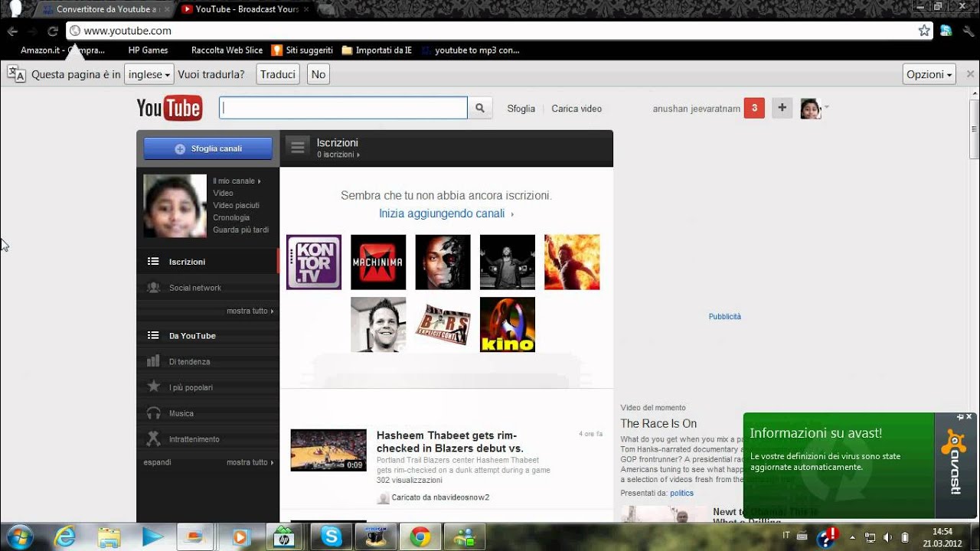Expand mostra tutto under Intrattenimento
The width and height of the screenshot is (980, 551).
(250, 462)
